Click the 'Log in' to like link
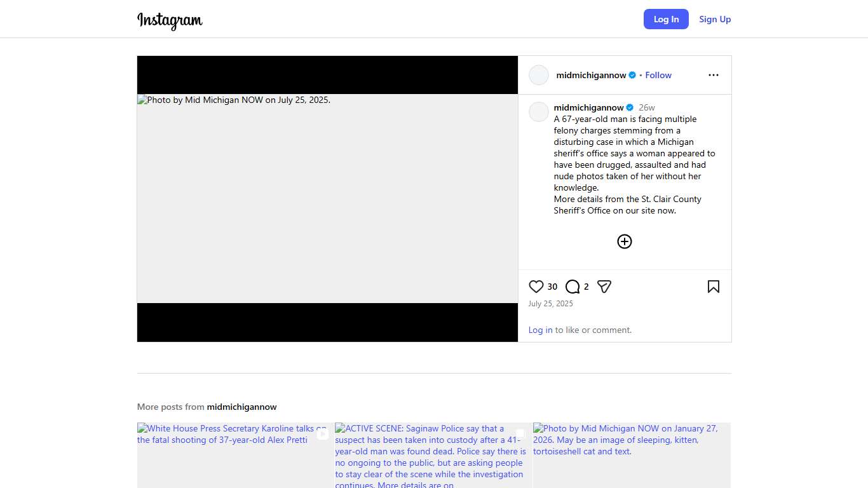The height and width of the screenshot is (488, 868). coord(540,330)
